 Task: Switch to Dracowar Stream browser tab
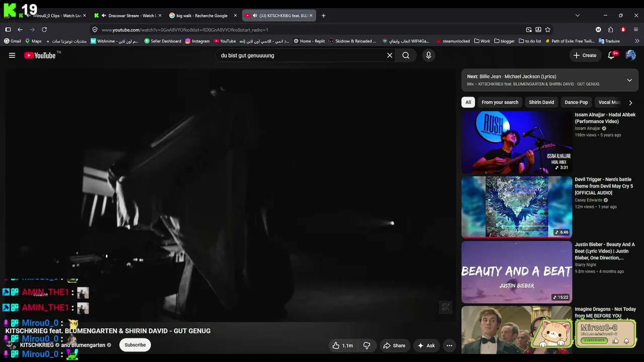point(128,16)
